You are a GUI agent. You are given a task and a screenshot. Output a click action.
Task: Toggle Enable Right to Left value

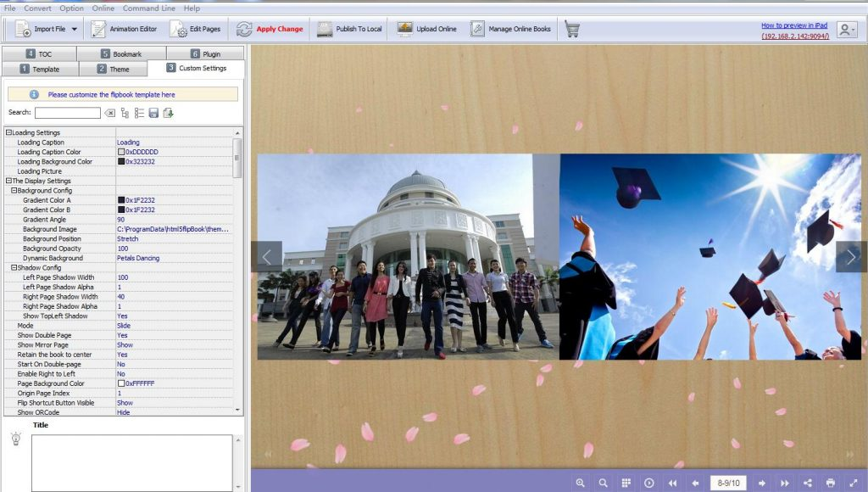click(120, 374)
